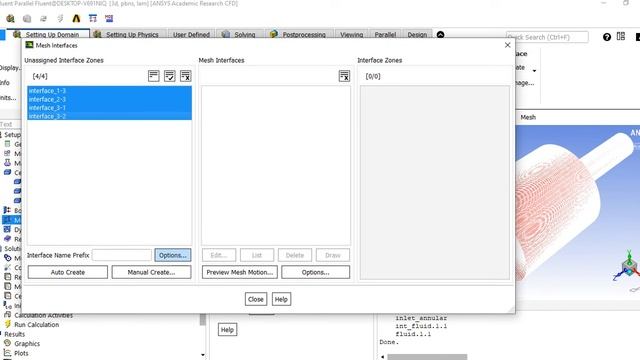Select all shown Unassigned Interface Zones icon
The image size is (640, 360).
[169, 76]
